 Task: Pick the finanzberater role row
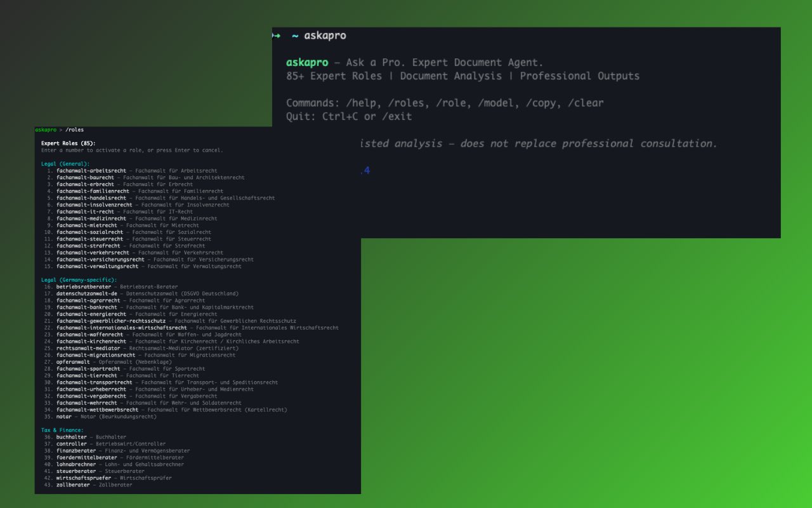[117, 451]
